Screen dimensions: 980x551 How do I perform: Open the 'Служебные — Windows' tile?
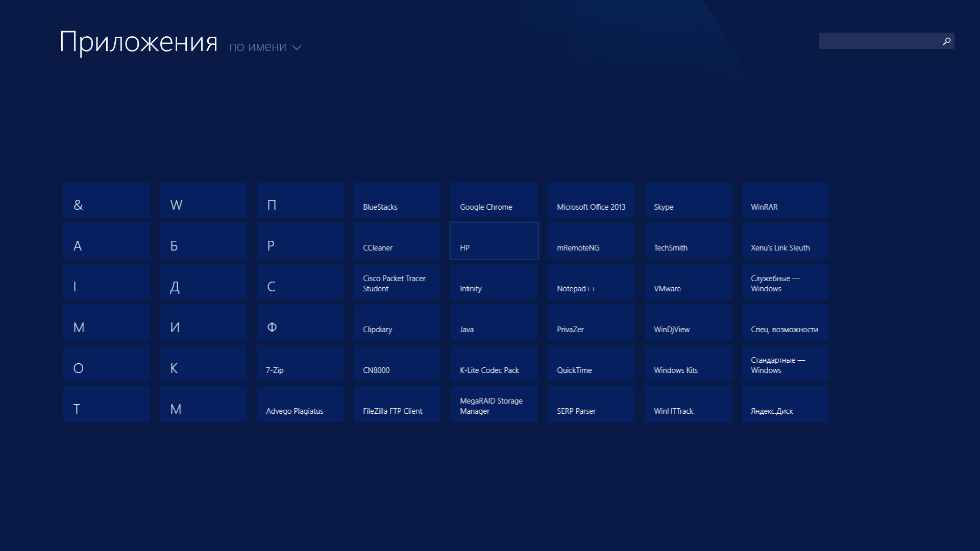coord(785,282)
